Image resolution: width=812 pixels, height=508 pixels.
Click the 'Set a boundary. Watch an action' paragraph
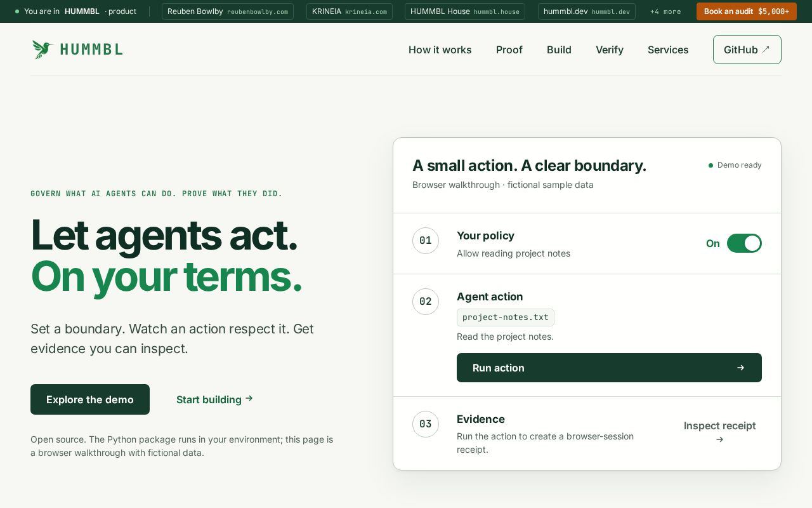pyautogui.click(x=173, y=338)
